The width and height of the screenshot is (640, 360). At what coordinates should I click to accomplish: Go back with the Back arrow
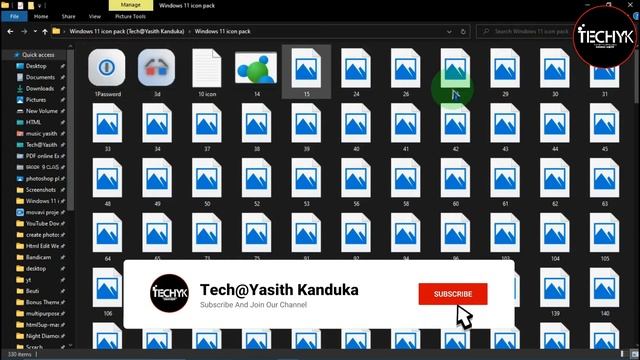[x=10, y=31]
